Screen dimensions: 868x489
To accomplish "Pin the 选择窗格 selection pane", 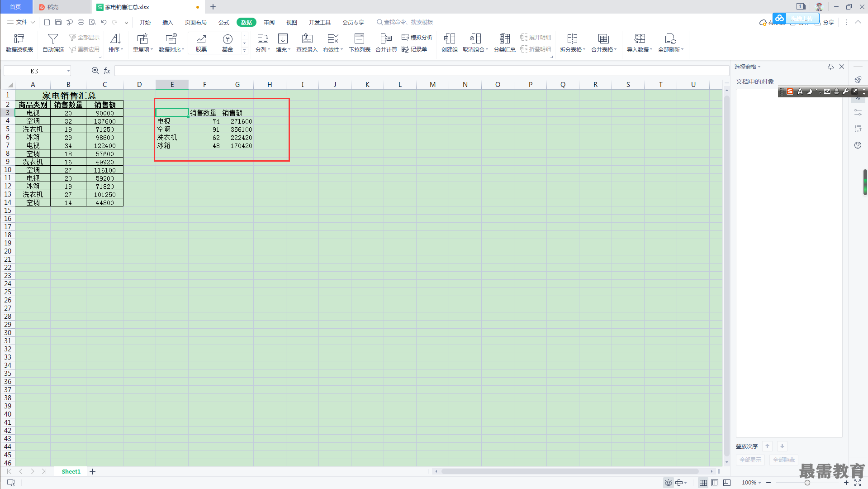I will pos(830,67).
